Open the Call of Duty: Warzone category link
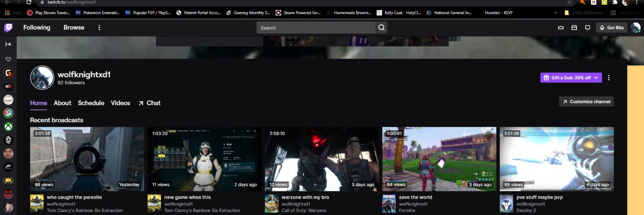 click(x=303, y=211)
